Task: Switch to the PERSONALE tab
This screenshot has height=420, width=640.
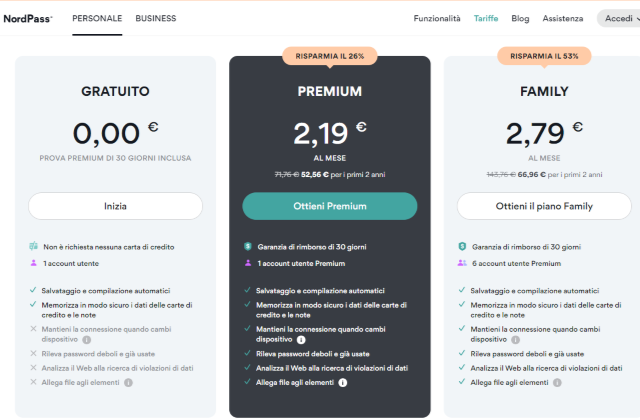Action: [96, 18]
